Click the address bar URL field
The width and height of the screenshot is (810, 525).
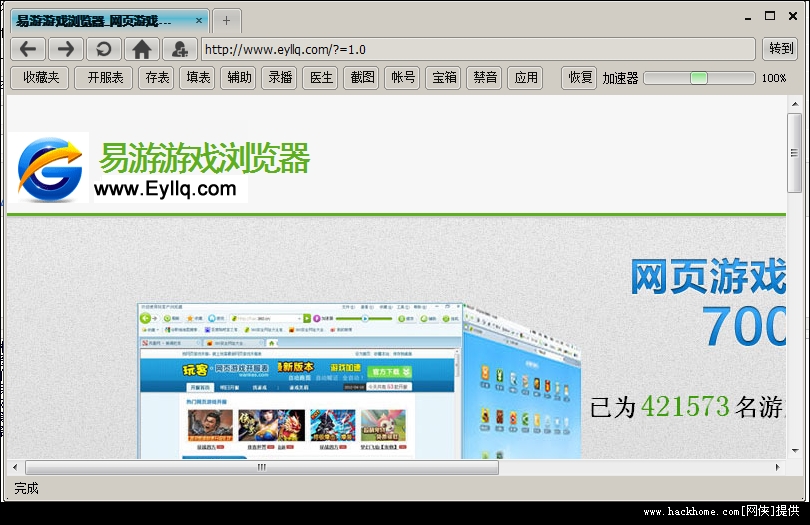(x=478, y=49)
